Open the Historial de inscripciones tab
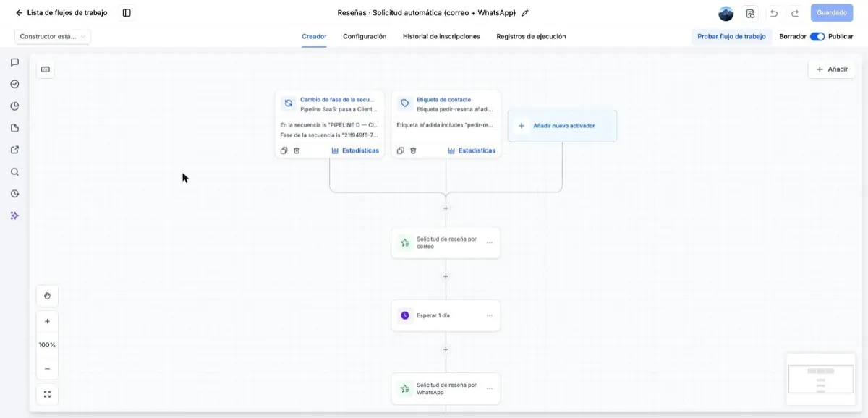This screenshot has height=418, width=868. [441, 36]
